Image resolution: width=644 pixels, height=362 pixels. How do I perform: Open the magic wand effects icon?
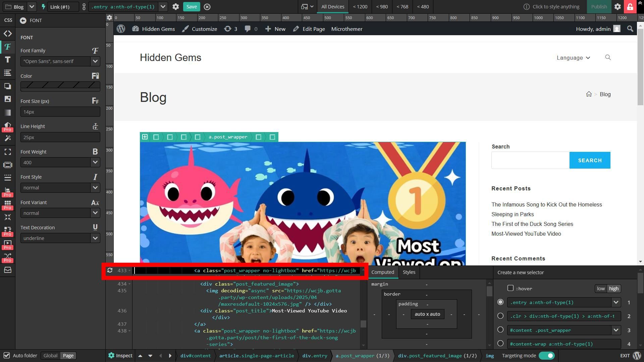[7, 138]
